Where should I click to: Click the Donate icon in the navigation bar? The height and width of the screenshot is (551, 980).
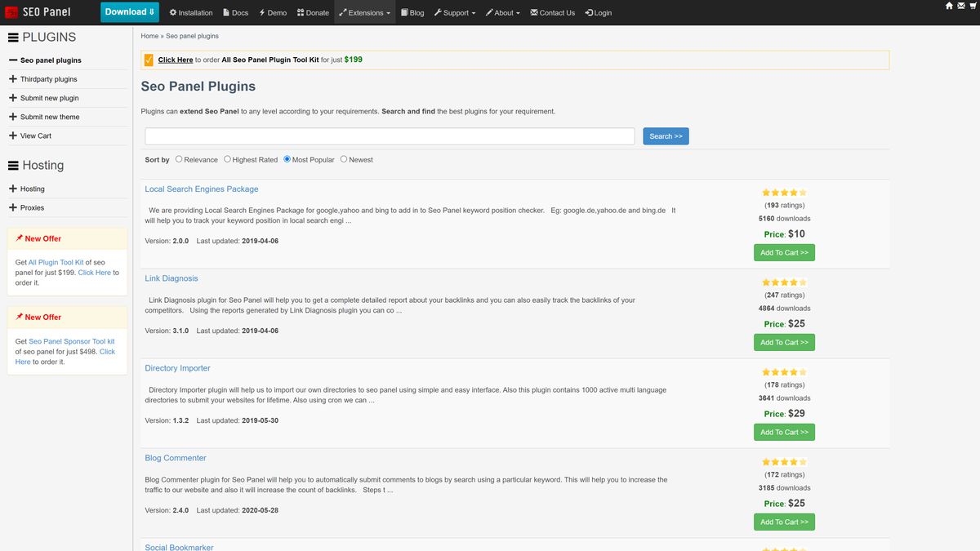coord(300,12)
